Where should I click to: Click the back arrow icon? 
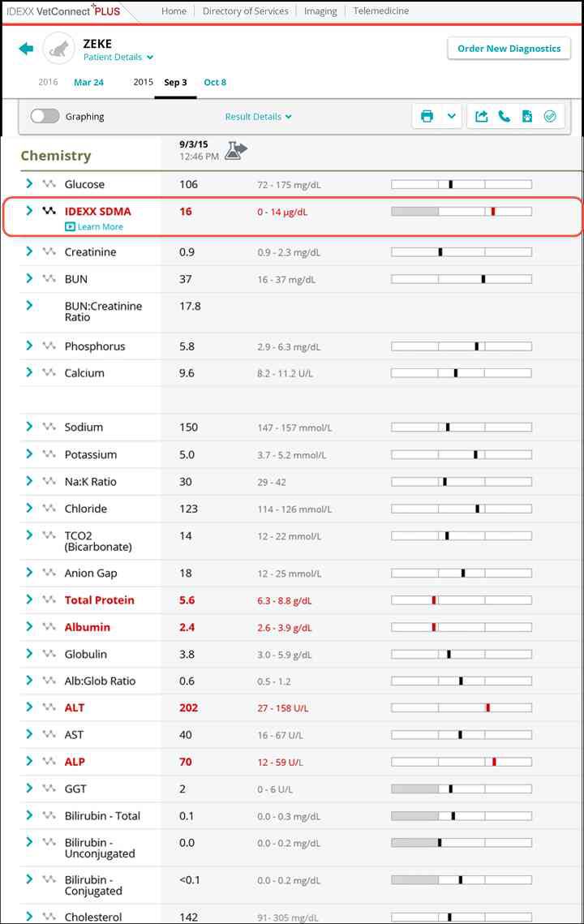26,49
